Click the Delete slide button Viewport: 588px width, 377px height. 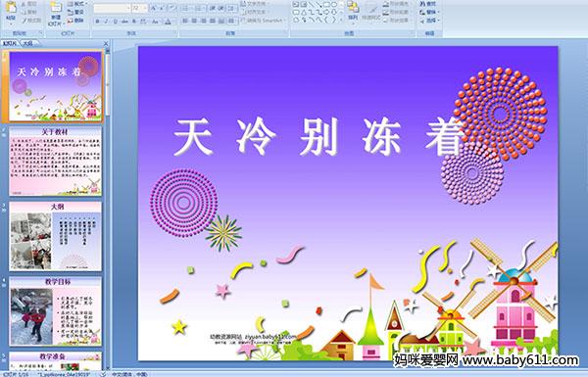coord(75,21)
